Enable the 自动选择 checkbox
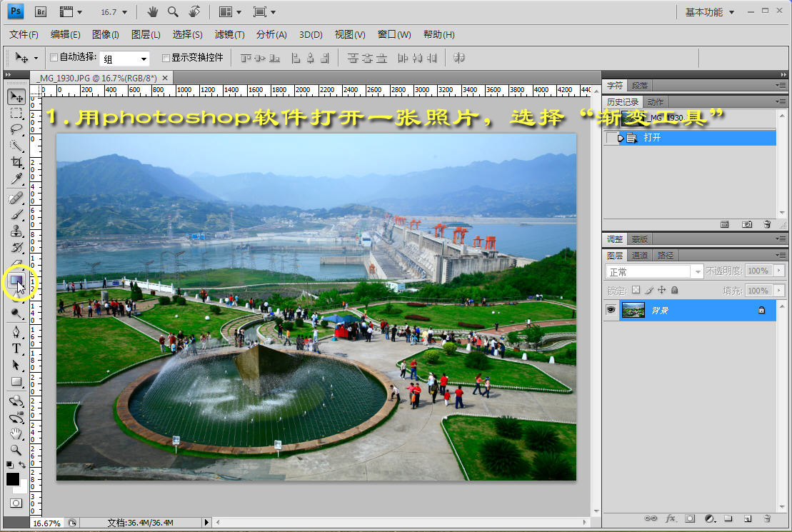This screenshot has width=792, height=532. click(54, 58)
